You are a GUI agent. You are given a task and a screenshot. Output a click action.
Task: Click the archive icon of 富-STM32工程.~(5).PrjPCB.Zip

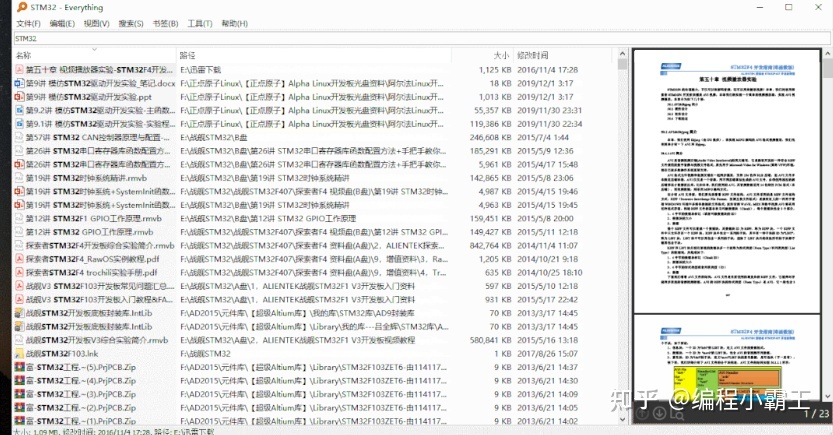point(19,367)
